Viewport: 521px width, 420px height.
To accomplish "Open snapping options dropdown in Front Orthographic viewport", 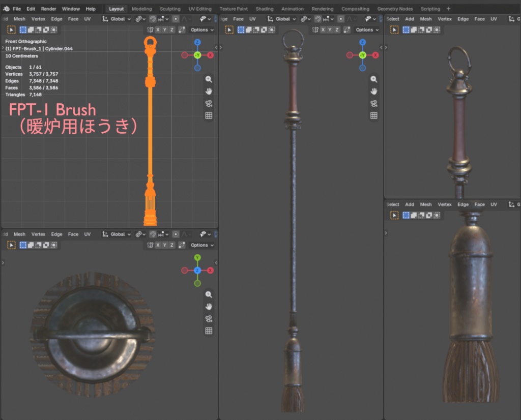I will coord(163,19).
